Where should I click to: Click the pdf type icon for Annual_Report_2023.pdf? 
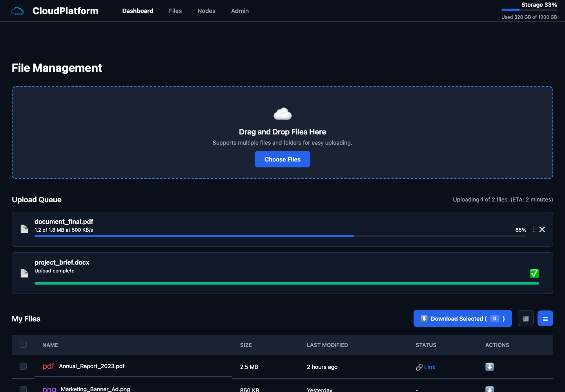[x=48, y=366]
